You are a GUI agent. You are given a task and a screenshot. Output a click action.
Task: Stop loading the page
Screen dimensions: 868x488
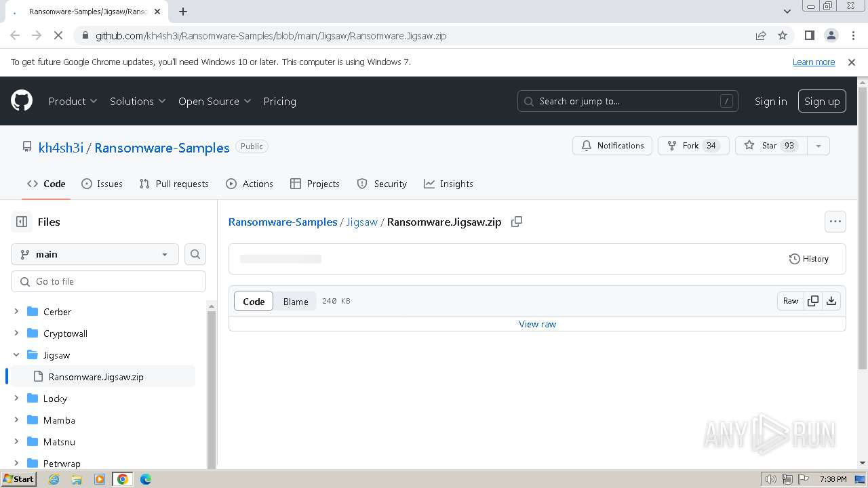[x=58, y=35]
